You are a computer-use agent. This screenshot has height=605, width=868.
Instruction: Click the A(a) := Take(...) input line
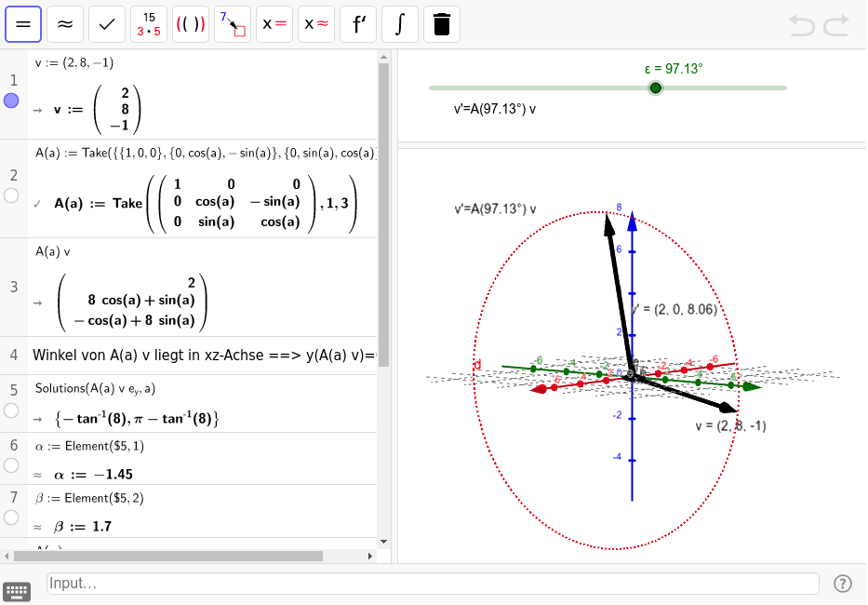pos(206,153)
